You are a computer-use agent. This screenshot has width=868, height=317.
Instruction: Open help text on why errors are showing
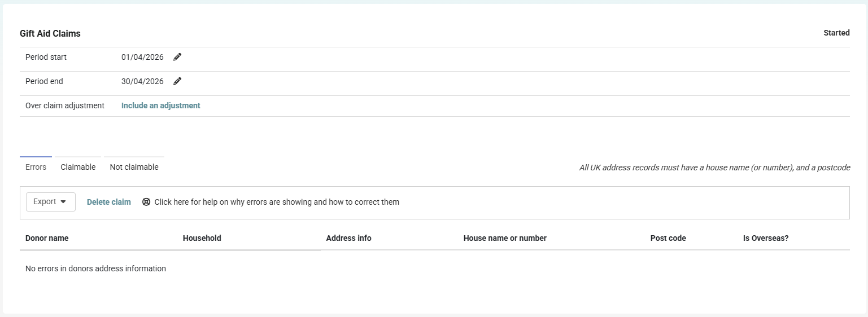277,202
